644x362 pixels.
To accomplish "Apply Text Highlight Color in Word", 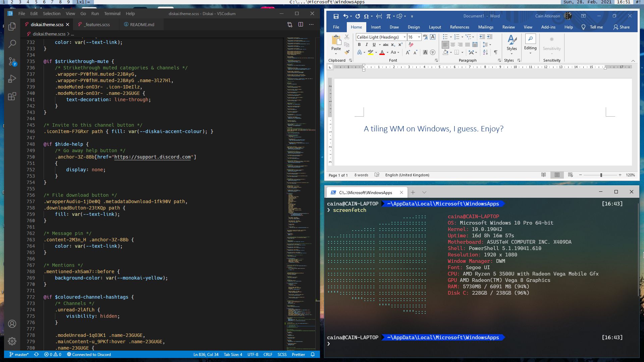I will [370, 52].
